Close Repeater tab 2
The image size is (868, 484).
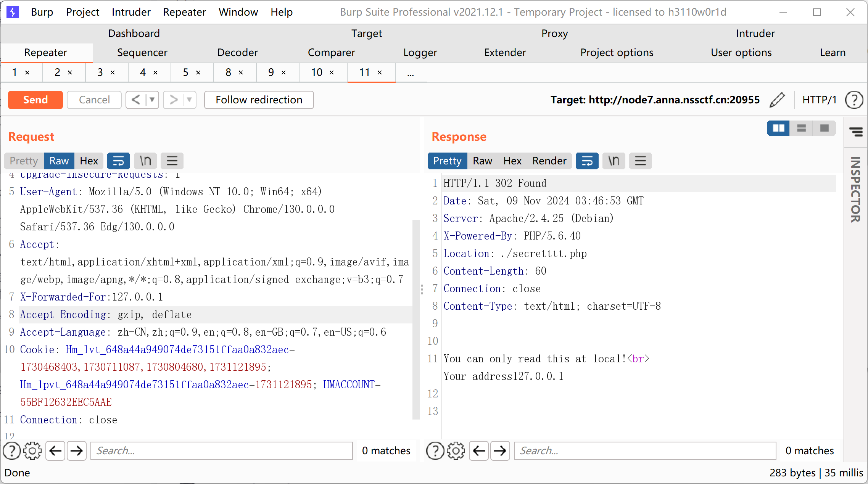[70, 72]
